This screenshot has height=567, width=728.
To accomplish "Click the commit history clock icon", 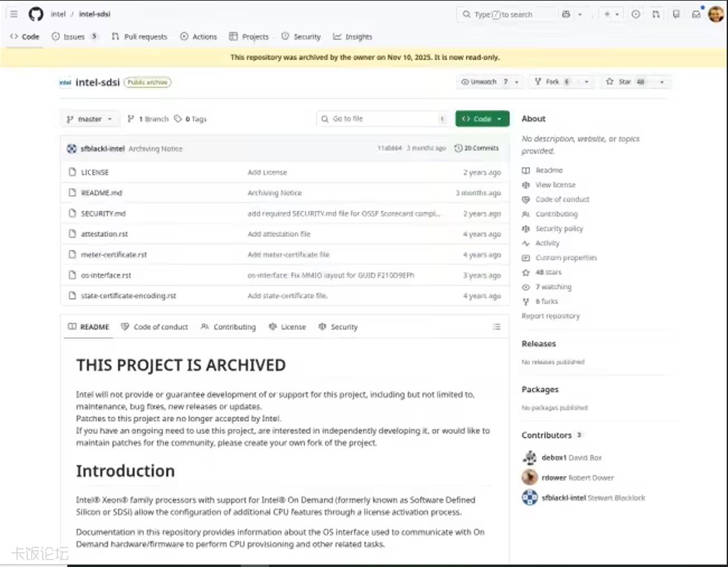I will tap(458, 148).
